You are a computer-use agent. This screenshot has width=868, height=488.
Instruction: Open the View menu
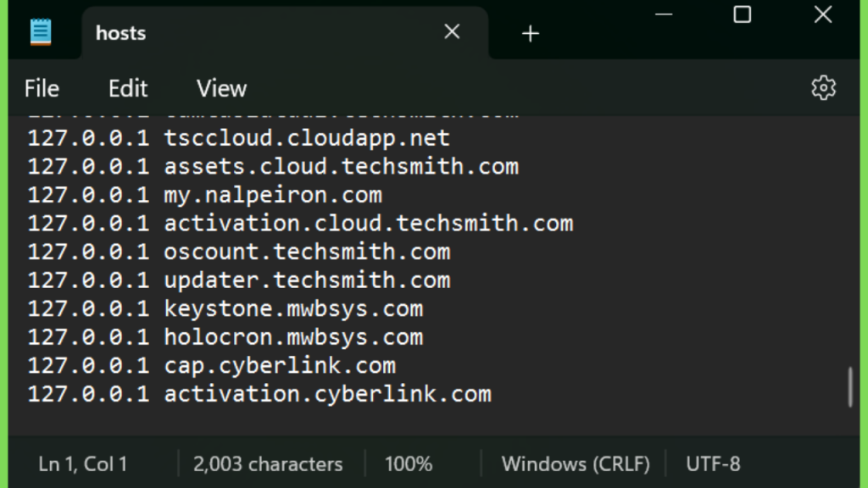click(x=221, y=88)
